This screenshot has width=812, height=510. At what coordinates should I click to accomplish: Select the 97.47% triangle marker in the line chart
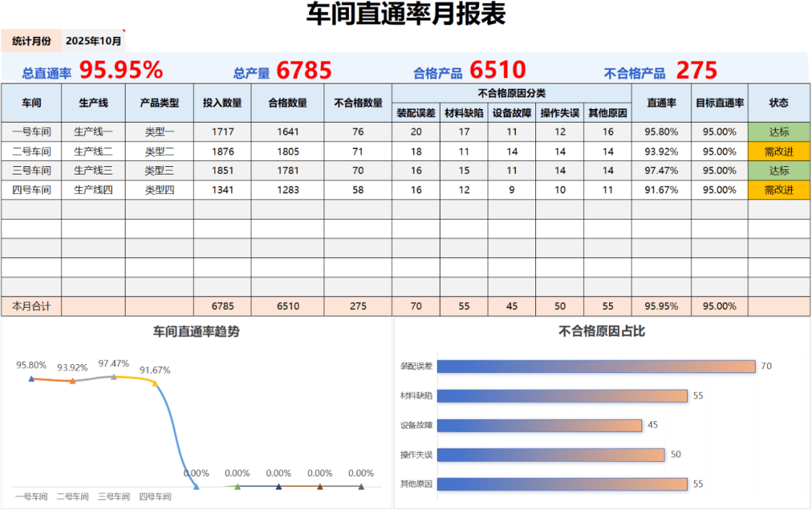(x=114, y=376)
